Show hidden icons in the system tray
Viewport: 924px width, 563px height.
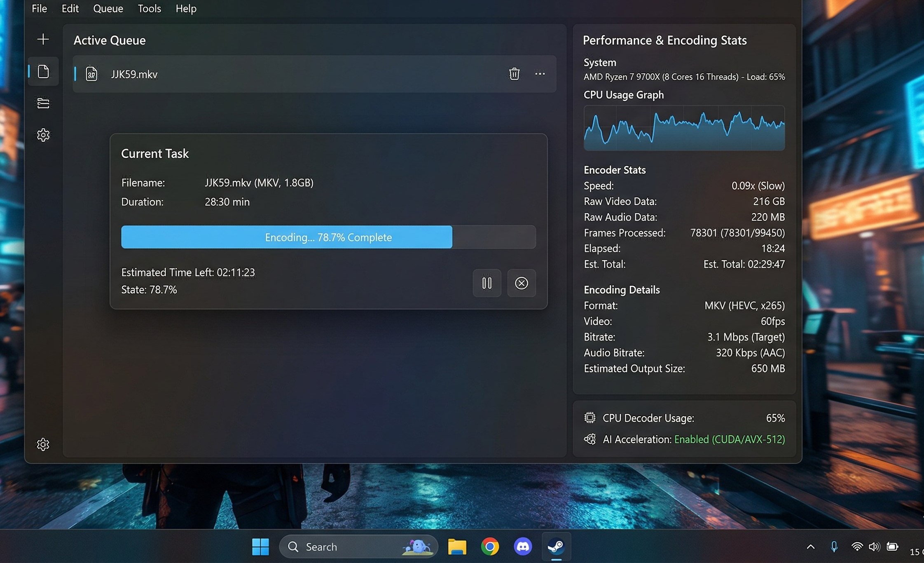point(810,547)
